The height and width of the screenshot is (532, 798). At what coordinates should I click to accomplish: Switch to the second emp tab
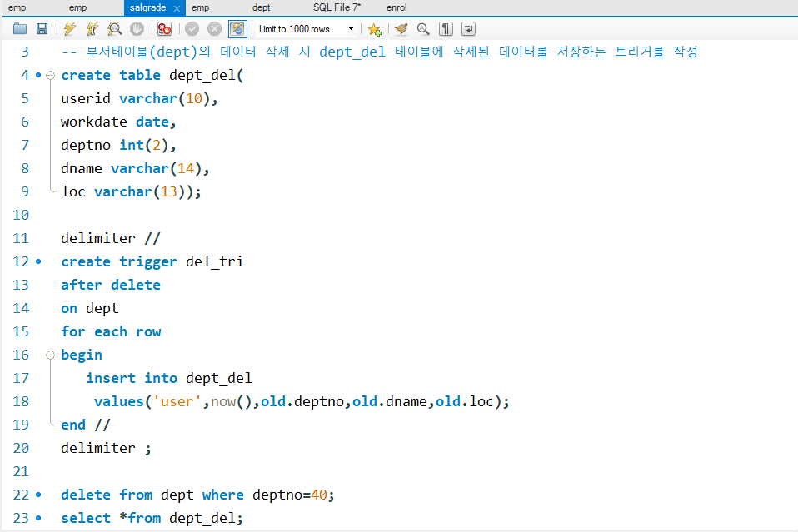click(77, 7)
